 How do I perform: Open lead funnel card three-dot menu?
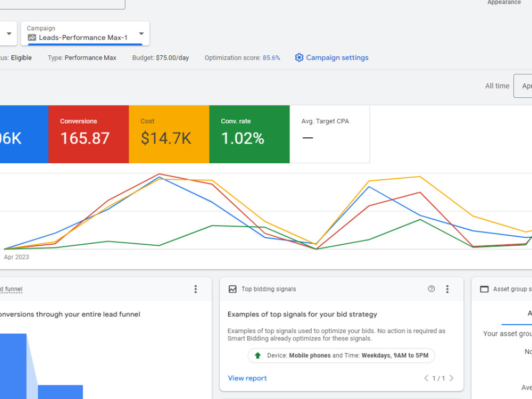(x=195, y=289)
